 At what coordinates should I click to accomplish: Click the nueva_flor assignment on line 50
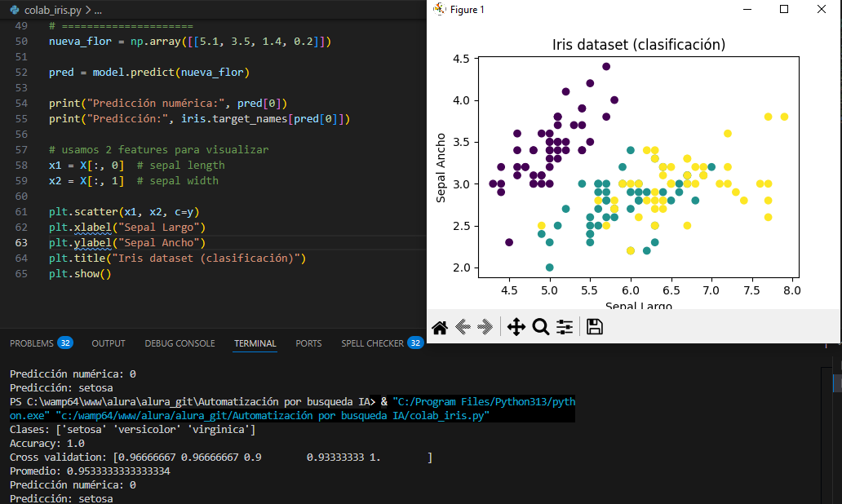tap(190, 42)
